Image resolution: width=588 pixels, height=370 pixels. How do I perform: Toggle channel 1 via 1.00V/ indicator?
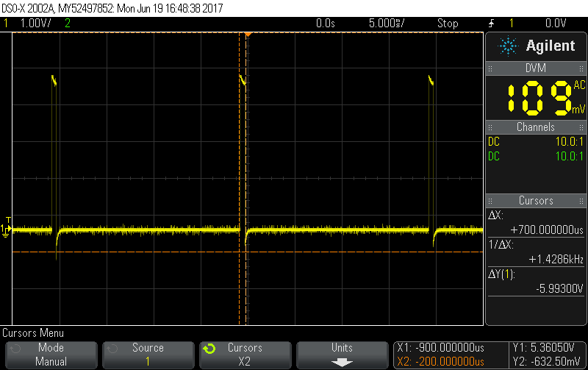(33, 24)
